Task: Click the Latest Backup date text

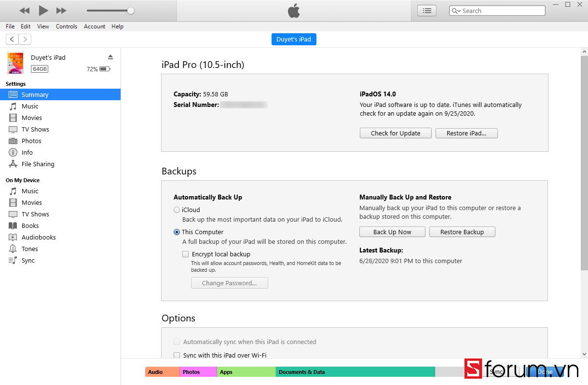Action: pyautogui.click(x=410, y=261)
